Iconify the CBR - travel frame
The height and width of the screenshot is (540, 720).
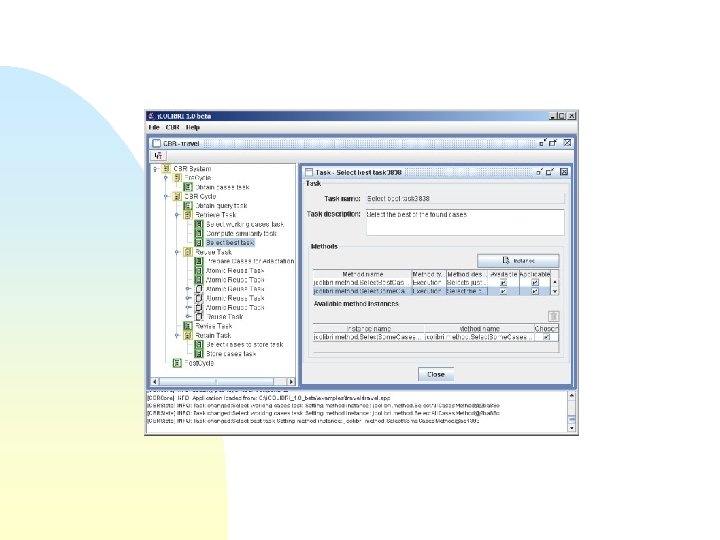[x=542, y=143]
